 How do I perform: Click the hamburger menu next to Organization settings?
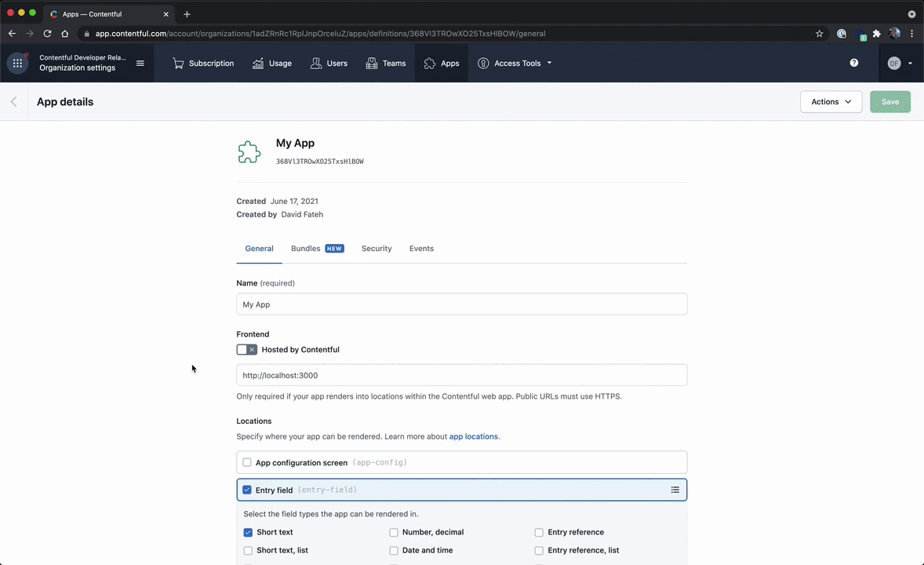coord(140,63)
